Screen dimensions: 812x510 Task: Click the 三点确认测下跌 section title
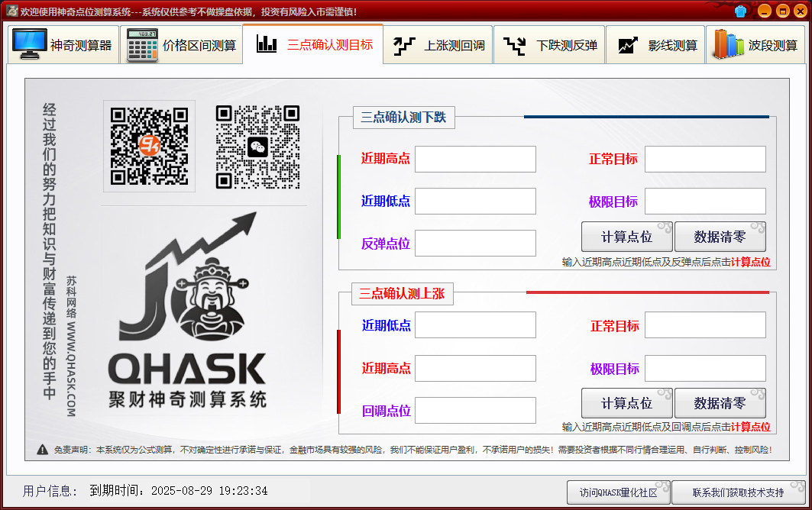(x=403, y=118)
